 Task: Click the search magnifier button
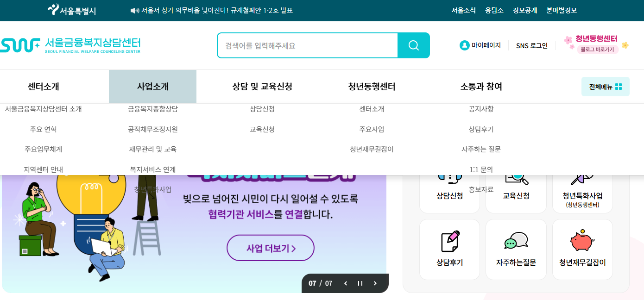tap(414, 45)
